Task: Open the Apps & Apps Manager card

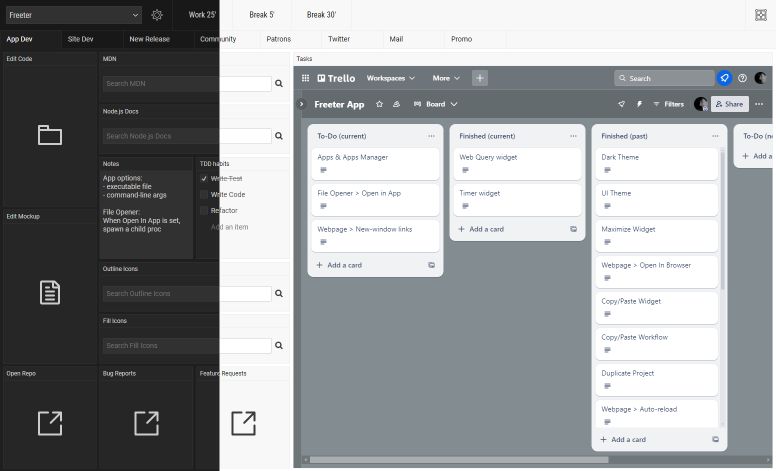Action: pyautogui.click(x=375, y=164)
